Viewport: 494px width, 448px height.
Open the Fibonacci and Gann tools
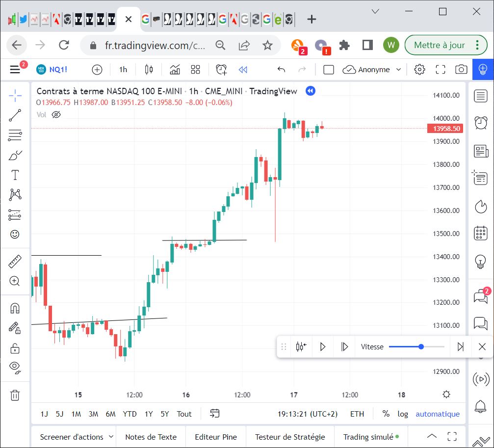pos(15,135)
